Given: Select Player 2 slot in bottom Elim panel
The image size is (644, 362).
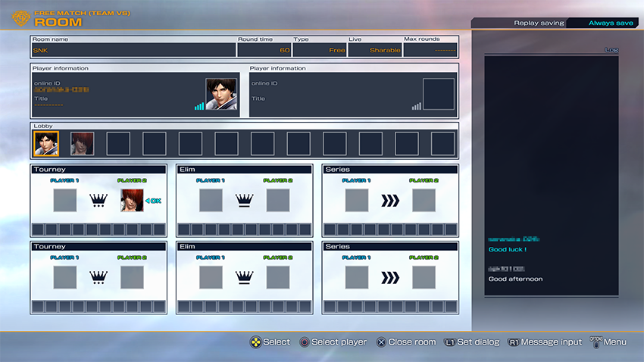Looking at the screenshot, I should tap(278, 277).
